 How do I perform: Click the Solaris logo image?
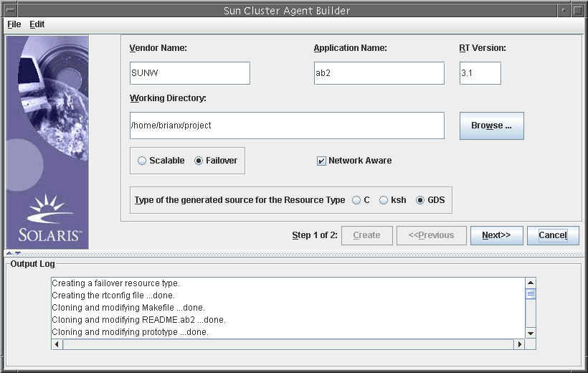[47, 142]
